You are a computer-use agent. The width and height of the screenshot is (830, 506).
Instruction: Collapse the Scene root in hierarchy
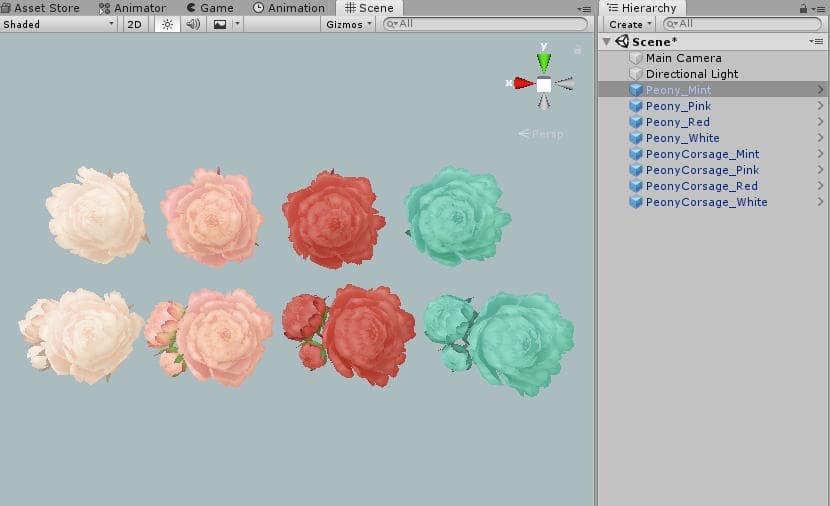[x=606, y=42]
